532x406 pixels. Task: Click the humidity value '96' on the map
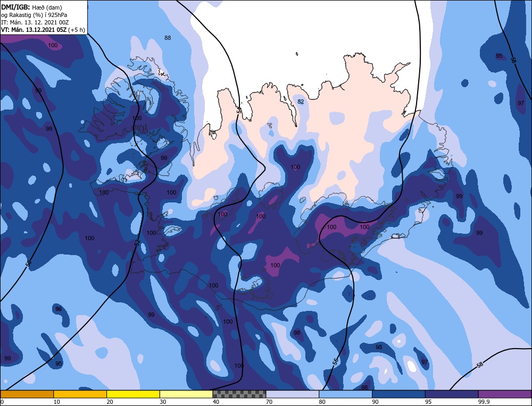(59, 309)
